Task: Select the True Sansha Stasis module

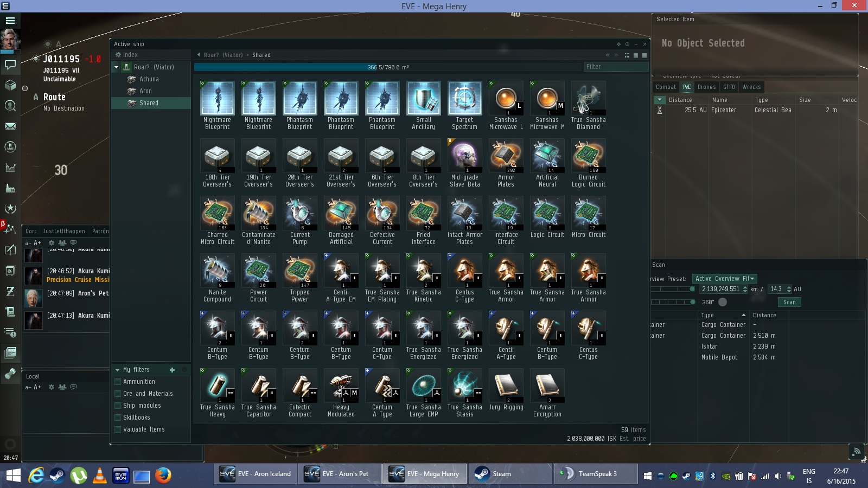Action: pyautogui.click(x=465, y=386)
